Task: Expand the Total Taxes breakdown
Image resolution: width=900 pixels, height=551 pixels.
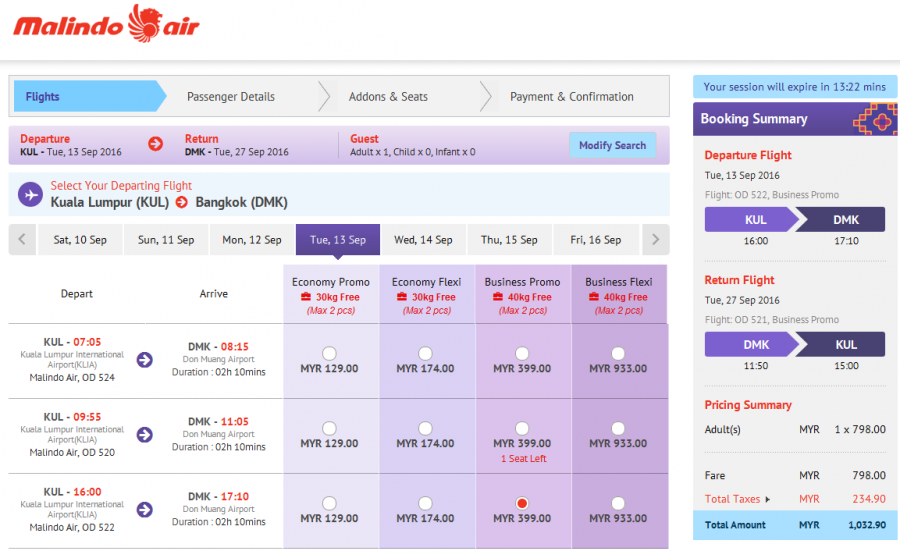Action: 768,499
